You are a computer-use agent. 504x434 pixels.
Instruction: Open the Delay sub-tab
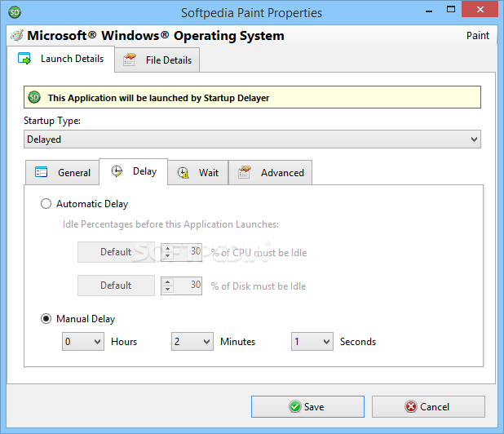point(134,171)
